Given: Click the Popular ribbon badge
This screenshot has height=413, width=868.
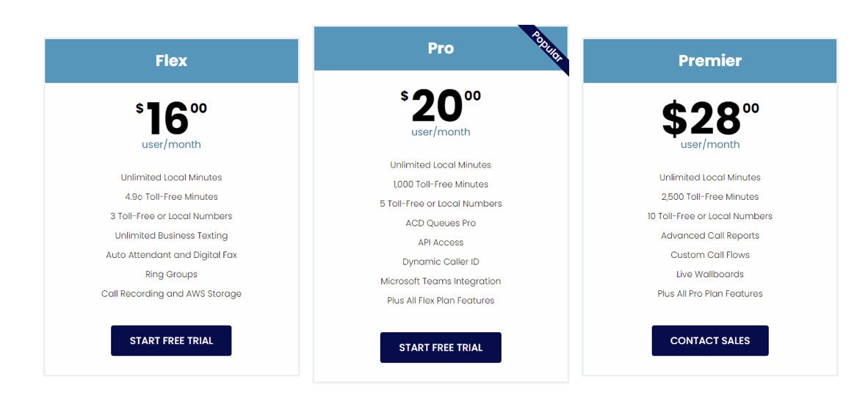Looking at the screenshot, I should [x=546, y=48].
